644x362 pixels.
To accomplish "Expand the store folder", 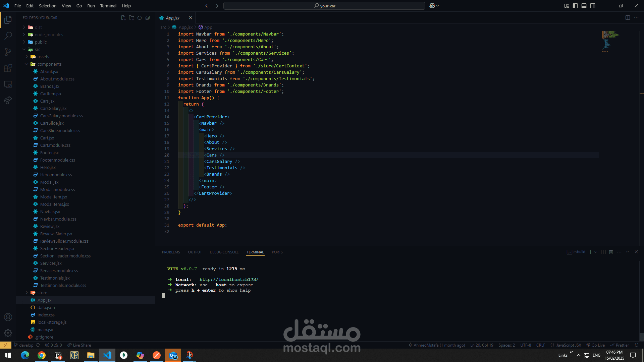I will tap(42, 293).
